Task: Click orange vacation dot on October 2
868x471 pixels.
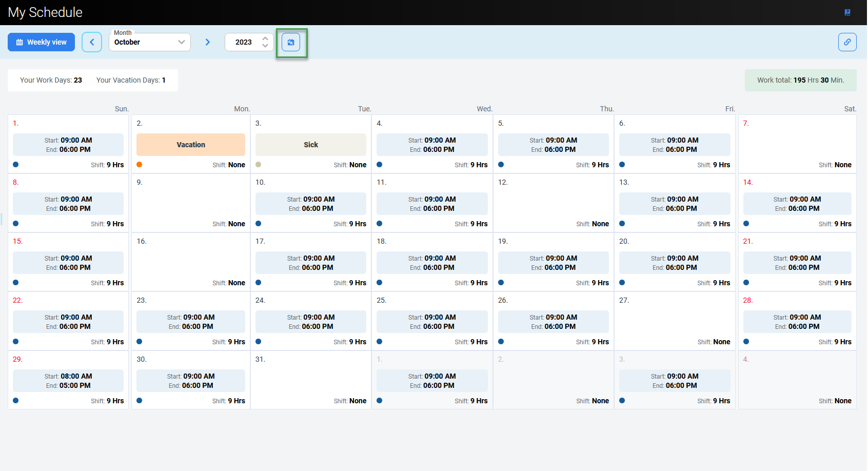Action: (x=140, y=165)
